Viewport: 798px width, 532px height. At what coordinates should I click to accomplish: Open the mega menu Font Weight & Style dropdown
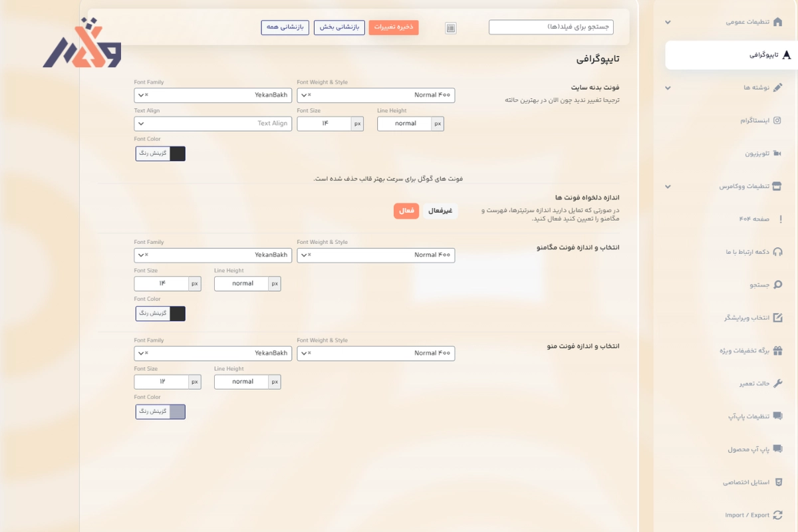[x=376, y=255]
